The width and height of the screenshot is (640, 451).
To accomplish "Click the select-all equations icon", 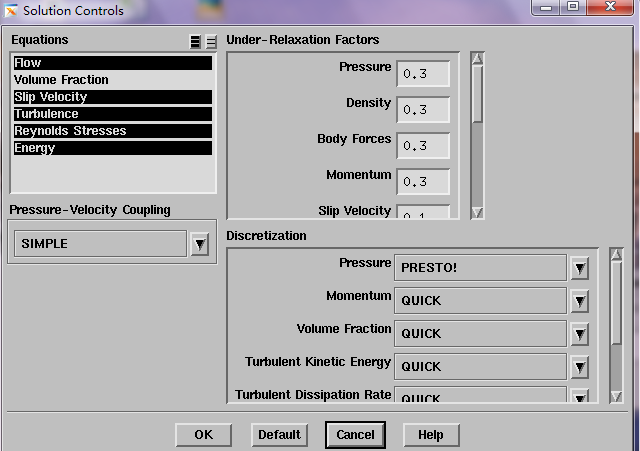I will (x=195, y=41).
